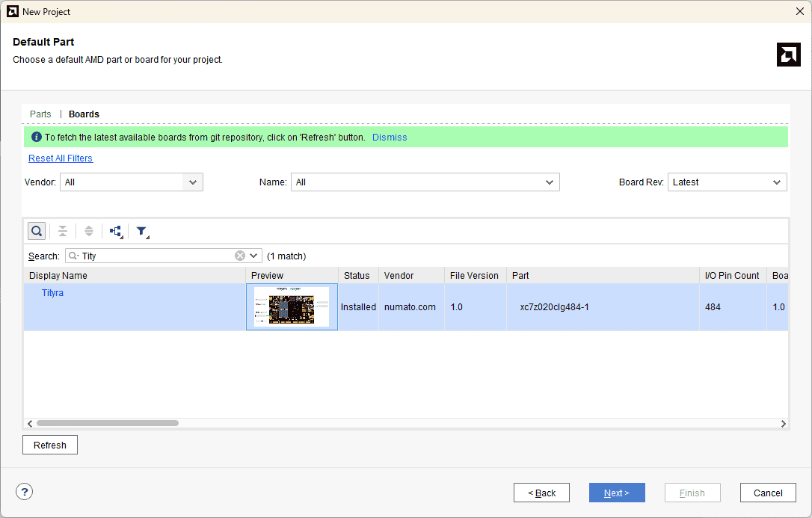Click the help question mark icon
This screenshot has height=518, width=812.
click(25, 492)
